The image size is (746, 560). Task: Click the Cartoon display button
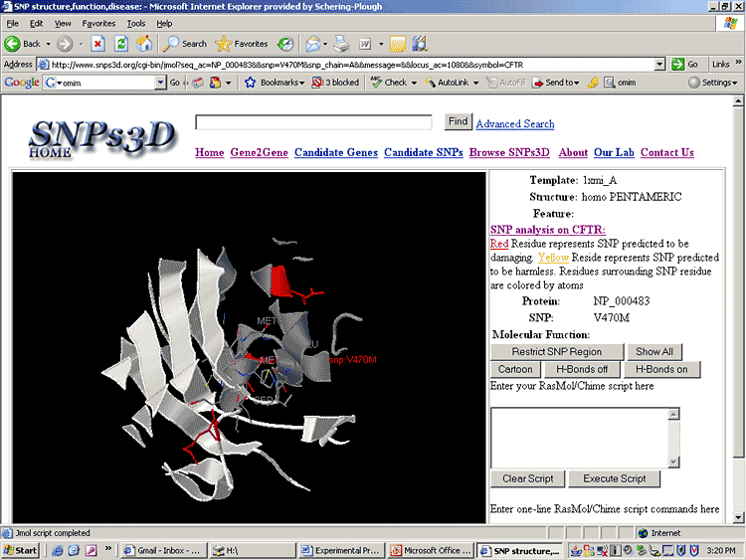point(515,369)
